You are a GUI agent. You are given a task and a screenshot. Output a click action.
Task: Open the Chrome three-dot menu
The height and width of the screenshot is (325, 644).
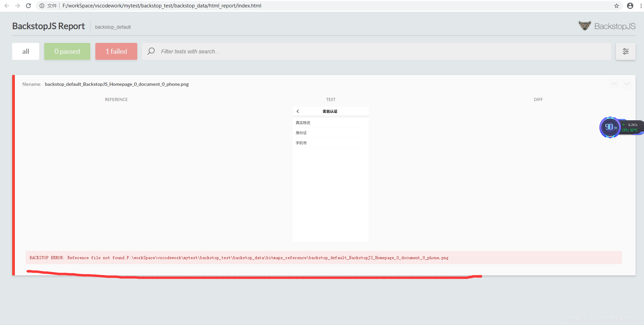tap(641, 6)
